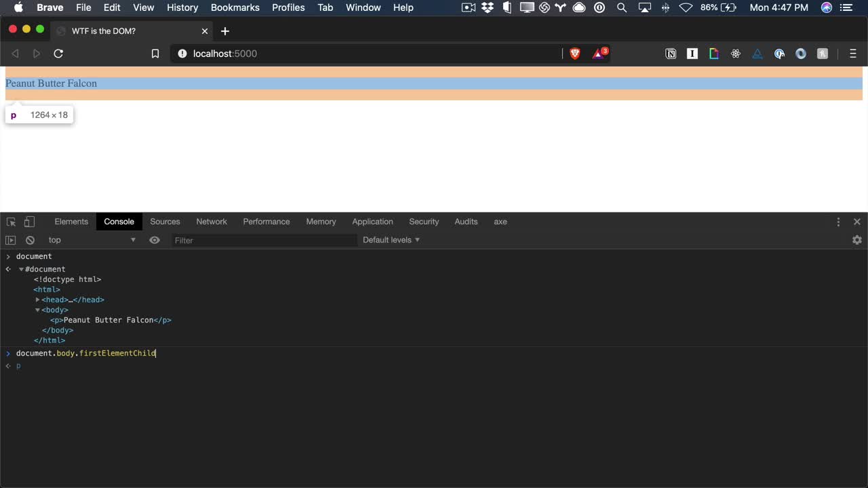This screenshot has height=488, width=868.
Task: Toggle the device toolbar icon
Action: 29,222
